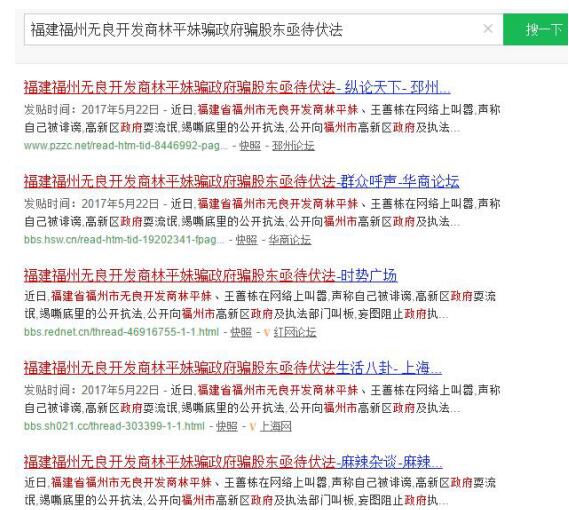
Task: Open the www.pzzc.net result URL
Action: (x=126, y=146)
